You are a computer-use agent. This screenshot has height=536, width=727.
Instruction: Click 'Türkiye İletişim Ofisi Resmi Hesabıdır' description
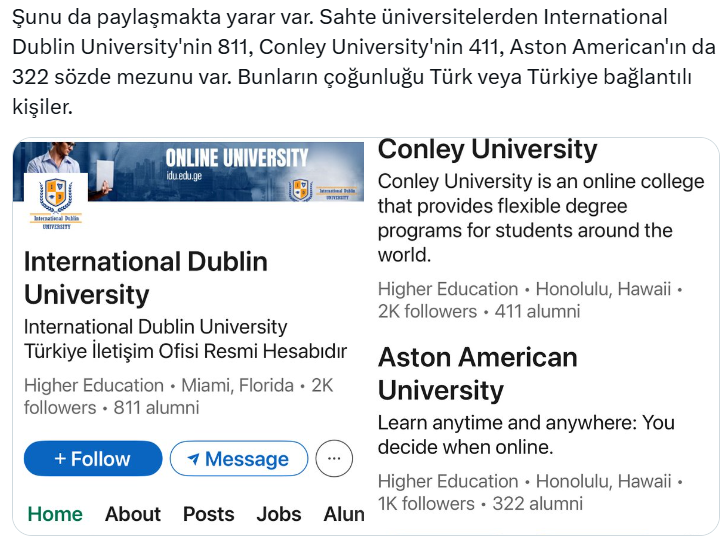tap(185, 351)
